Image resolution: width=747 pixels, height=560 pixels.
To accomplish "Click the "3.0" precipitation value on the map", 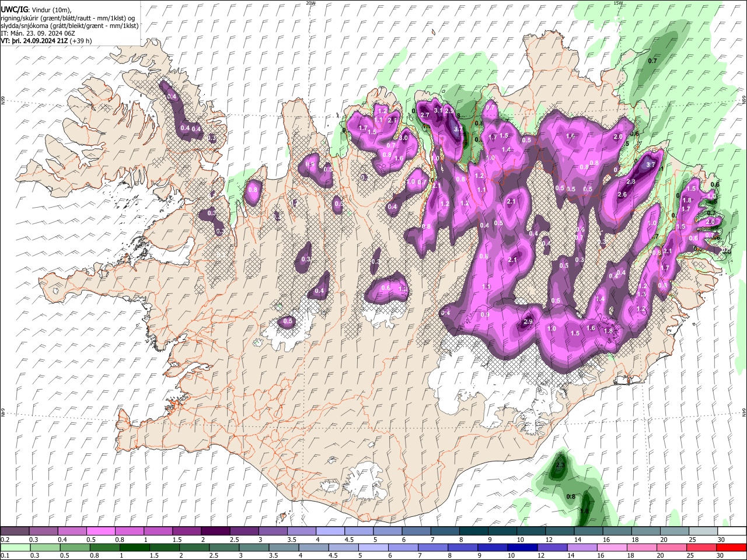I will 403,138.
